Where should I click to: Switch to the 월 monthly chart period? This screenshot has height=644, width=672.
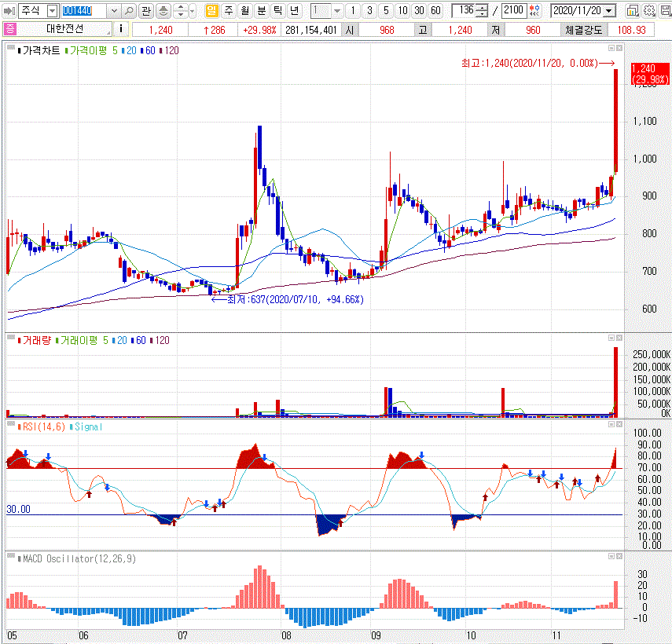click(x=244, y=11)
